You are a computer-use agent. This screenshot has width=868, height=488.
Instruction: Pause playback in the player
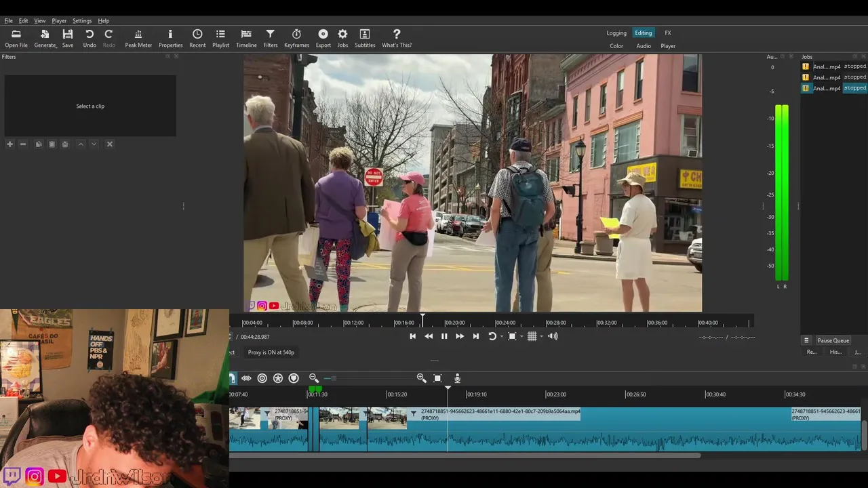coord(444,336)
